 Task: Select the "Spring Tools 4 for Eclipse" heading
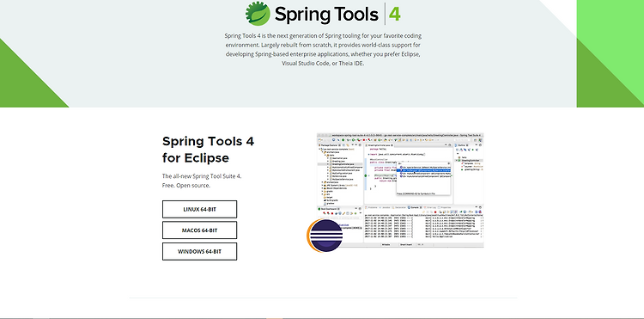pyautogui.click(x=209, y=150)
